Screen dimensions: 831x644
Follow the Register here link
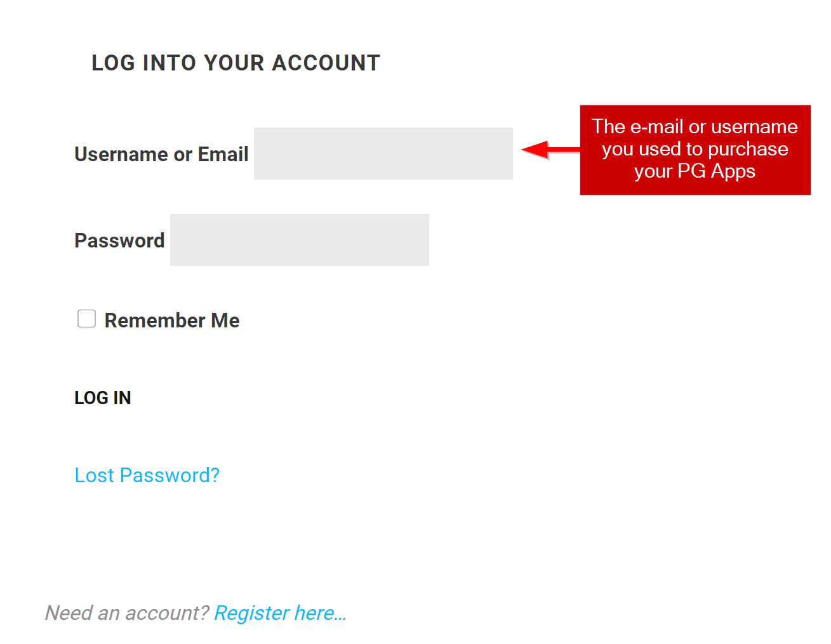[279, 612]
